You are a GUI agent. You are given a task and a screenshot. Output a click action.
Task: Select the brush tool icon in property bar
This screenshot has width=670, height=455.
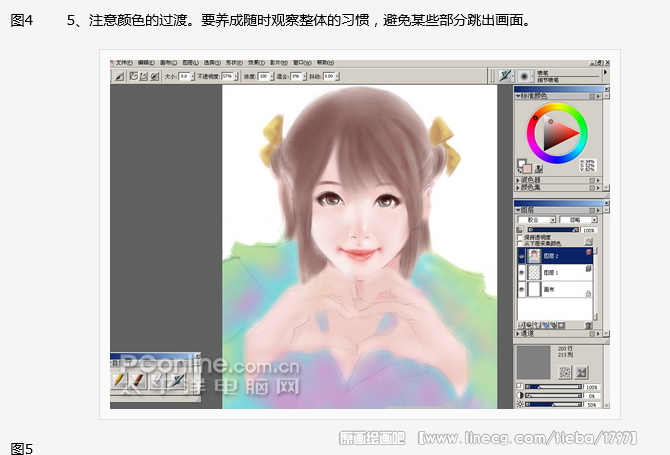120,76
